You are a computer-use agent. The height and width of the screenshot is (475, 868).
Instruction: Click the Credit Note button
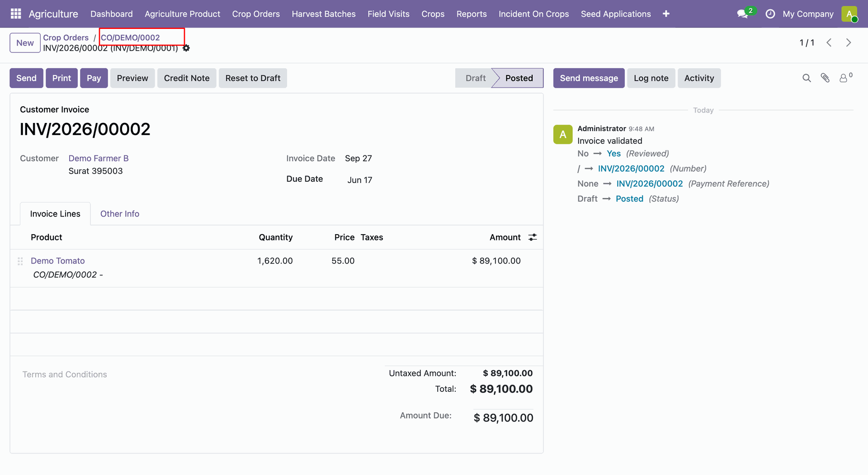pyautogui.click(x=187, y=78)
